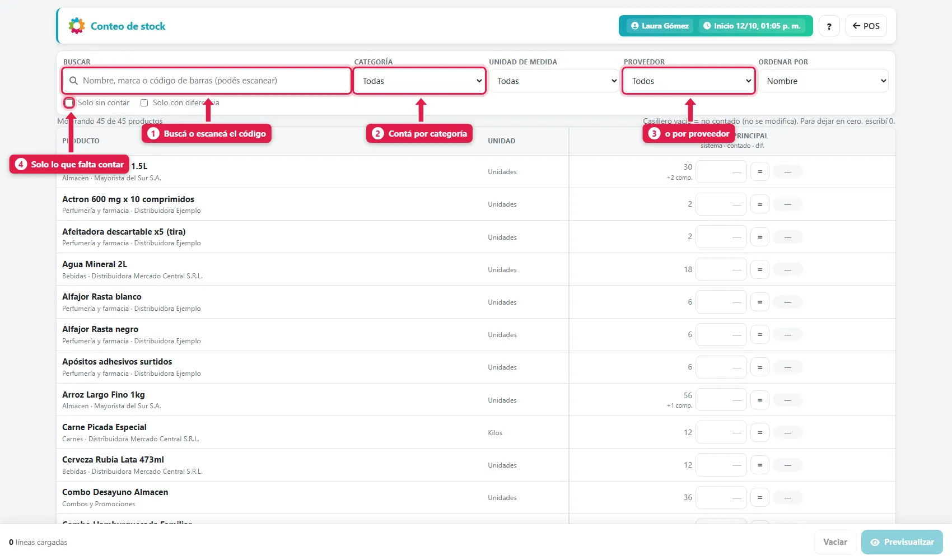Click equals button in the 1.5L row

759,171
